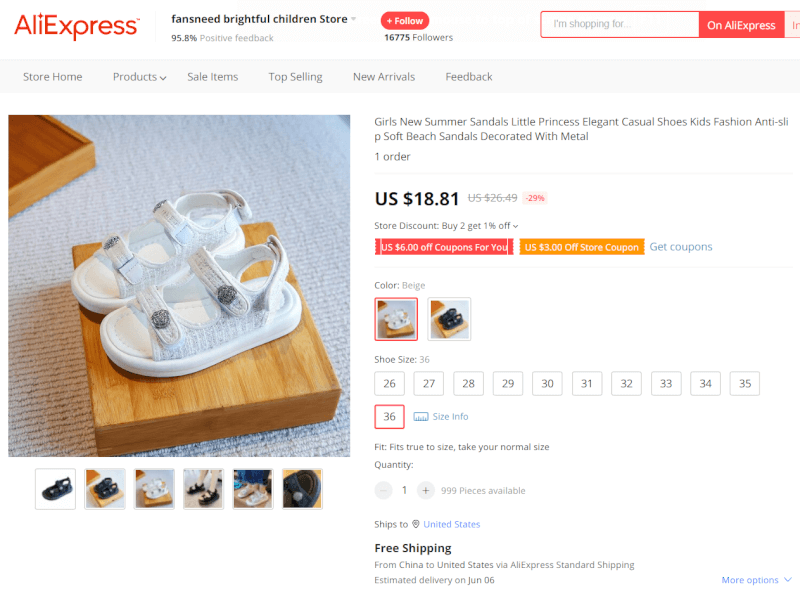
Task: Expand the Store Discount details
Action: click(x=515, y=226)
